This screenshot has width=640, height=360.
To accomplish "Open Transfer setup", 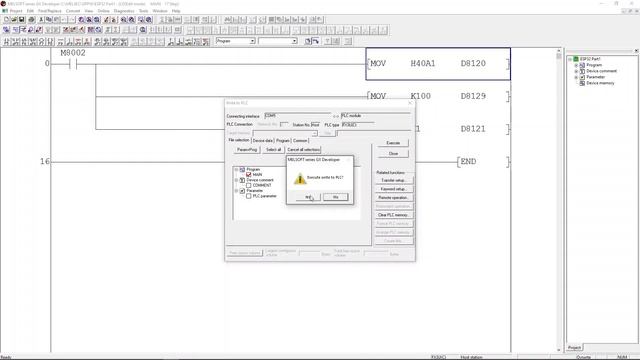I will pos(393,180).
